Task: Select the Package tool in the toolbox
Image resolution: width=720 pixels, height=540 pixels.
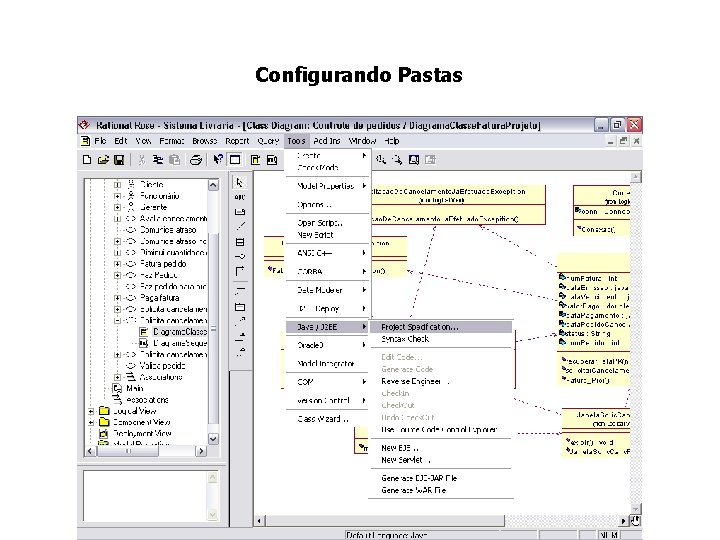Action: click(x=240, y=307)
